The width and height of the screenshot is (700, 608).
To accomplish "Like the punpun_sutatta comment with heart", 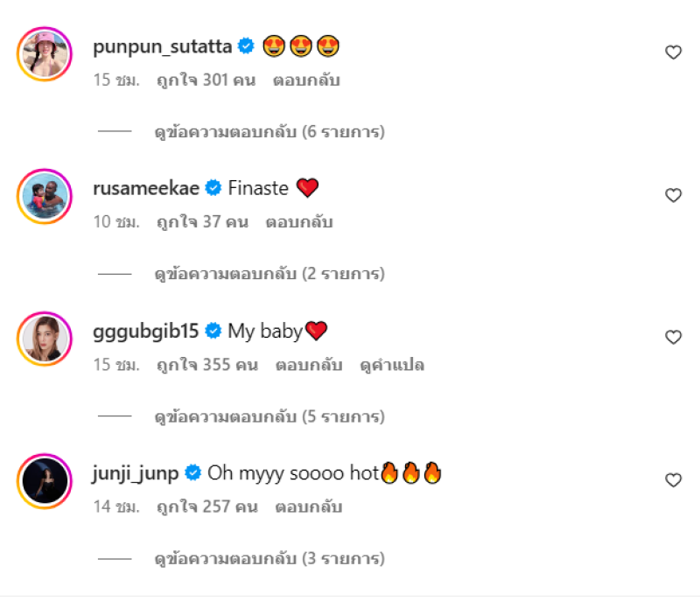I will click(x=673, y=52).
